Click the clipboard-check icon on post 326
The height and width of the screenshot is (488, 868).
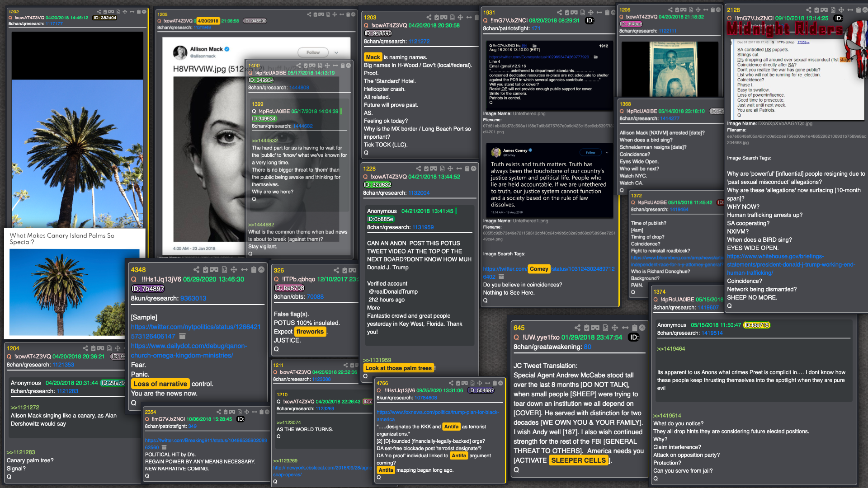click(x=344, y=270)
